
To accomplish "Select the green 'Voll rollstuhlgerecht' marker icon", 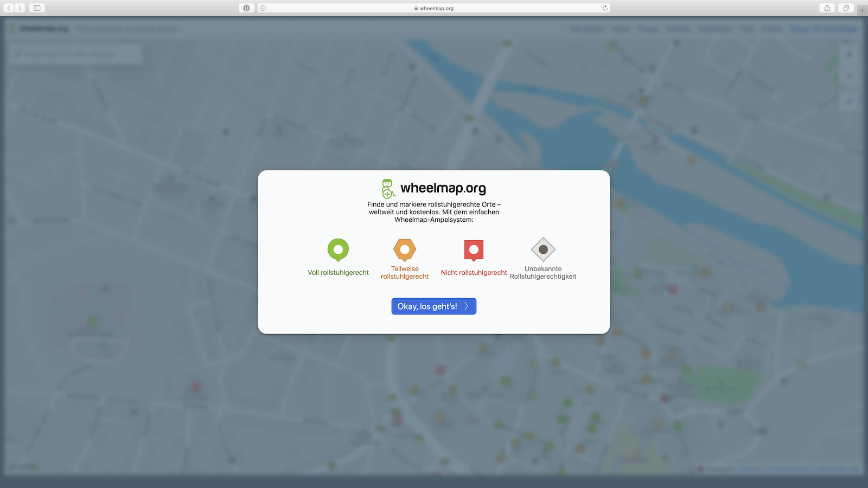I will click(x=338, y=250).
